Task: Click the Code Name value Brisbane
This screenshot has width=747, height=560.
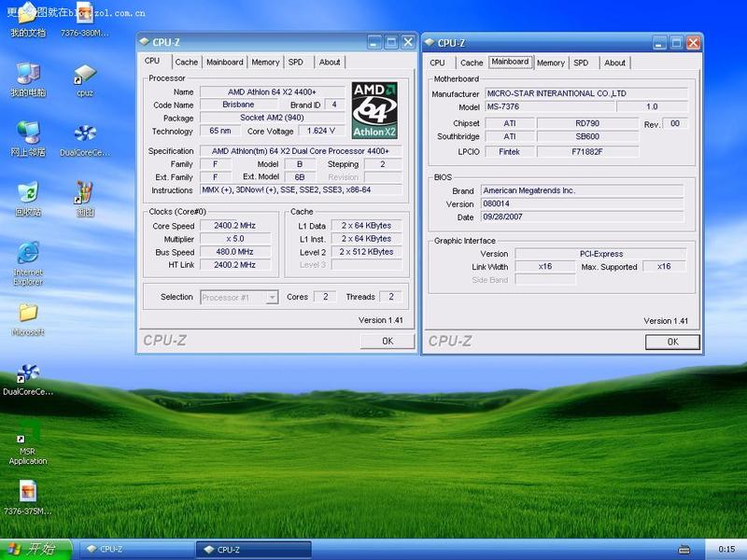Action: click(238, 105)
